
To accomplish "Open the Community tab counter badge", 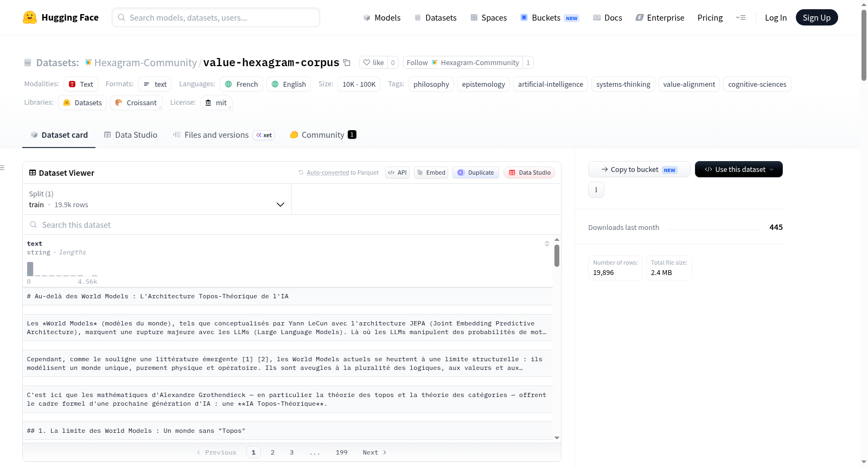I will pos(352,135).
